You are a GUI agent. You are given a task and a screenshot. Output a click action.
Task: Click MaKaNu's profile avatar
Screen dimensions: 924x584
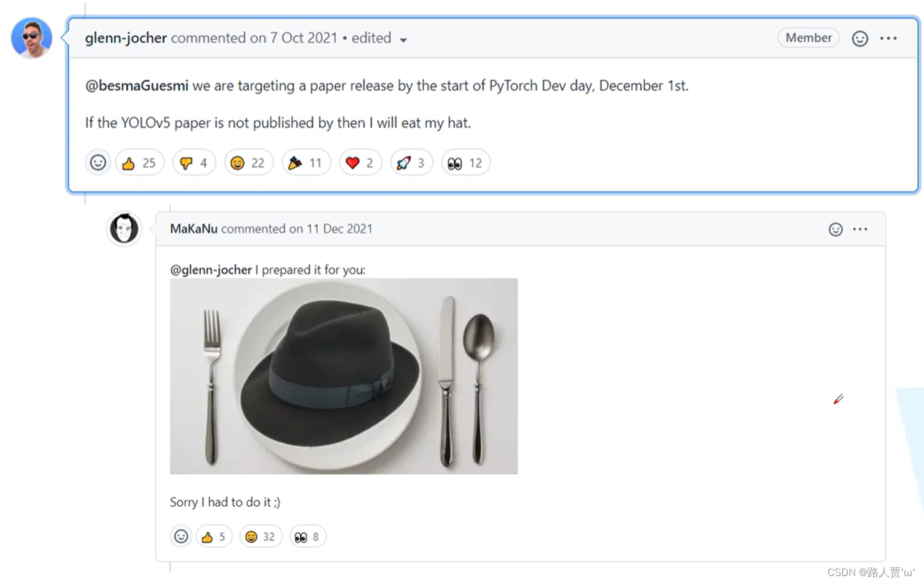point(124,229)
